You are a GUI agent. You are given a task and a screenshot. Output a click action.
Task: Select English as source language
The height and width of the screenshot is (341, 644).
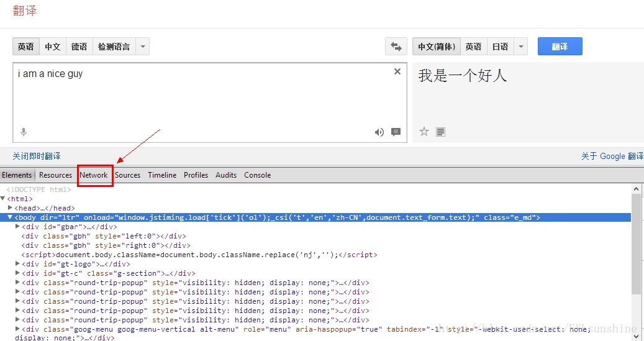pos(26,47)
